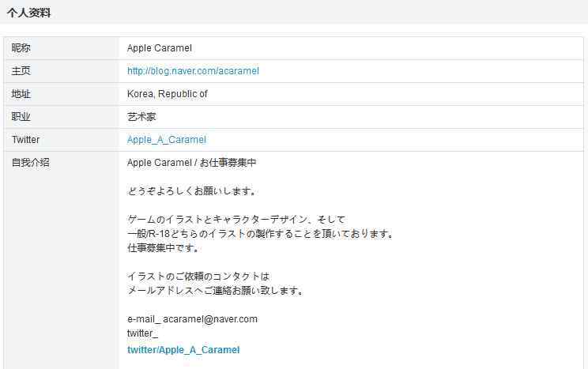Click the 一般/R-18どちらのイラスト line
This screenshot has width=588, height=369.
pos(261,234)
